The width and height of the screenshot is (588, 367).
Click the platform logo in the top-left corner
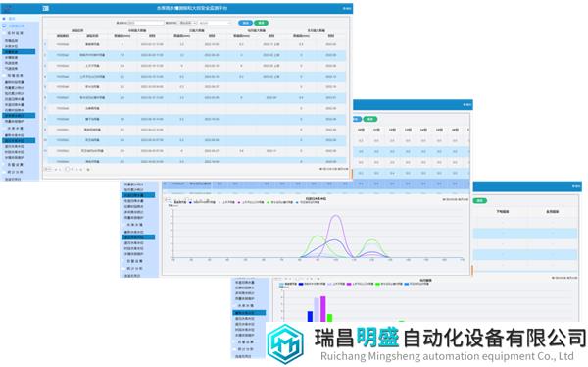8,8
